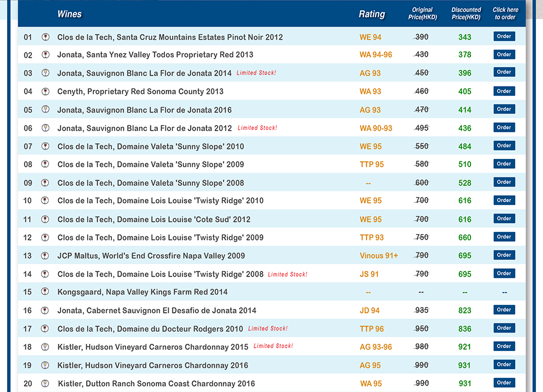
Task: Order the 'Sunny Slope' 2010 wine
Action: pyautogui.click(x=504, y=145)
